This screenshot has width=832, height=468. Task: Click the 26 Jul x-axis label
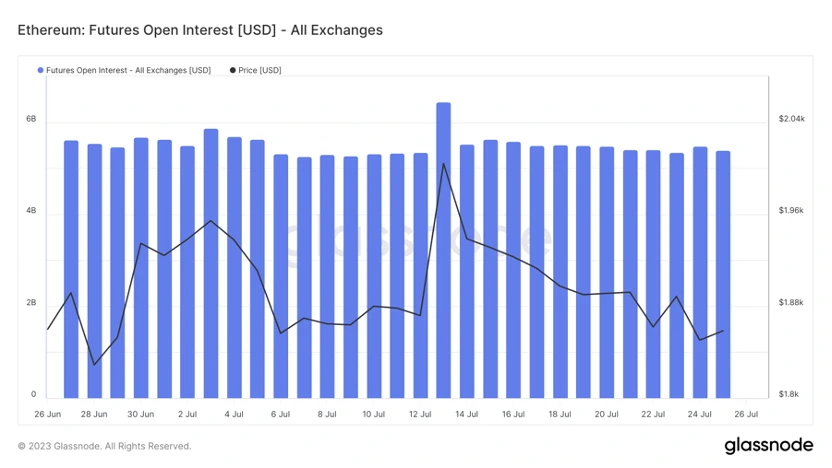(746, 414)
